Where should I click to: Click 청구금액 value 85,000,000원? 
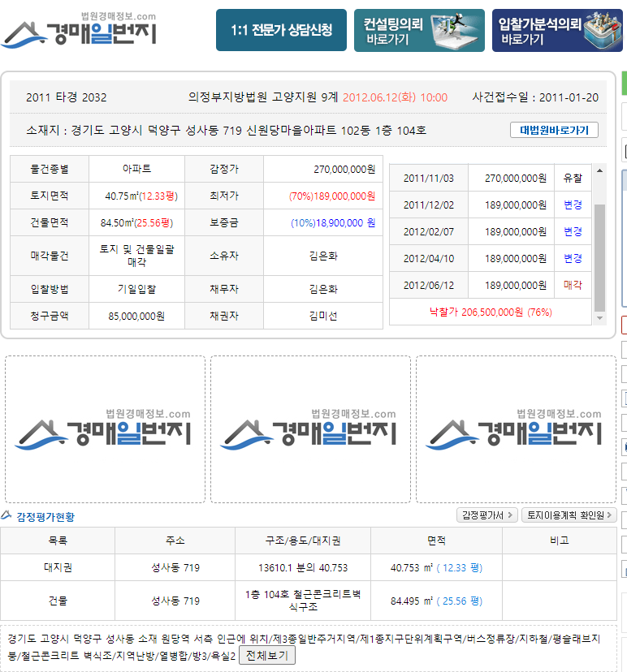click(136, 316)
